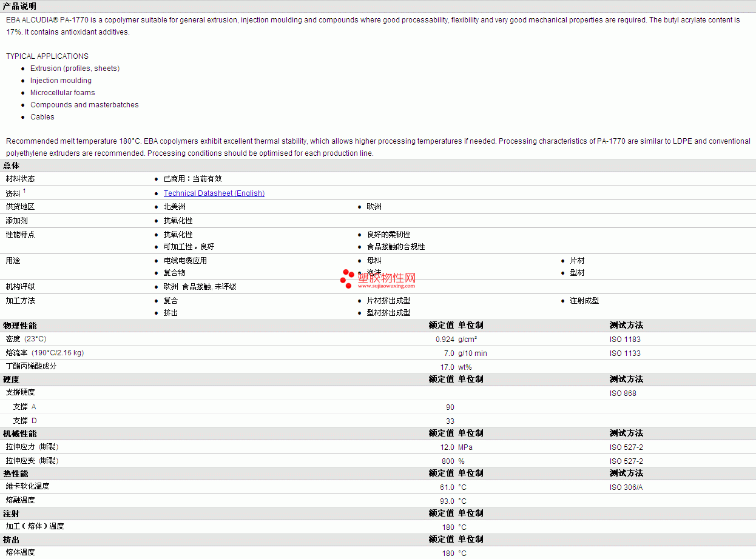The width and height of the screenshot is (756, 559).
Task: Select the hardness value 90
Action: pyautogui.click(x=450, y=407)
